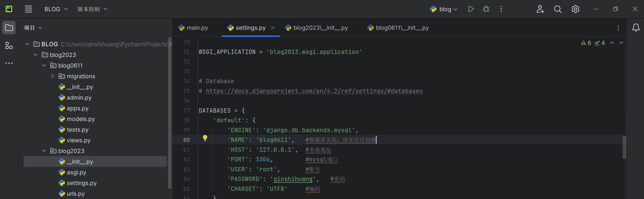Click line number 77 in gutter
Screen dimensions: 644x199
click(186, 111)
